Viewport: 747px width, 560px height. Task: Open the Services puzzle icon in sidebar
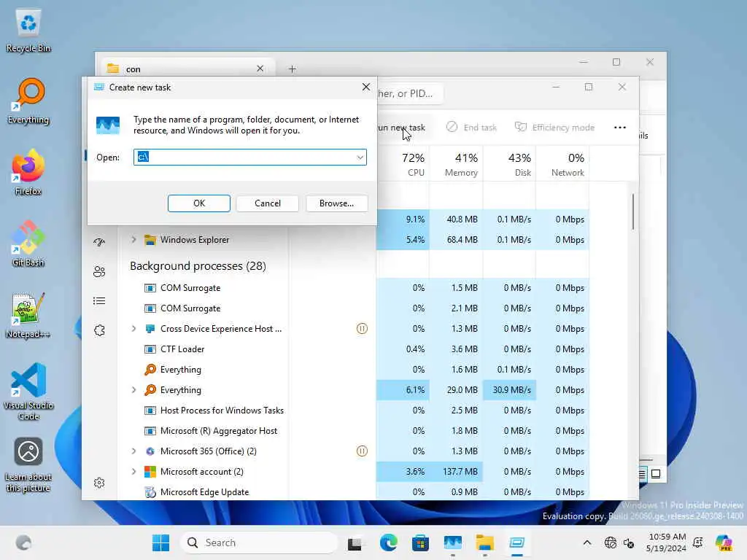[x=99, y=330]
